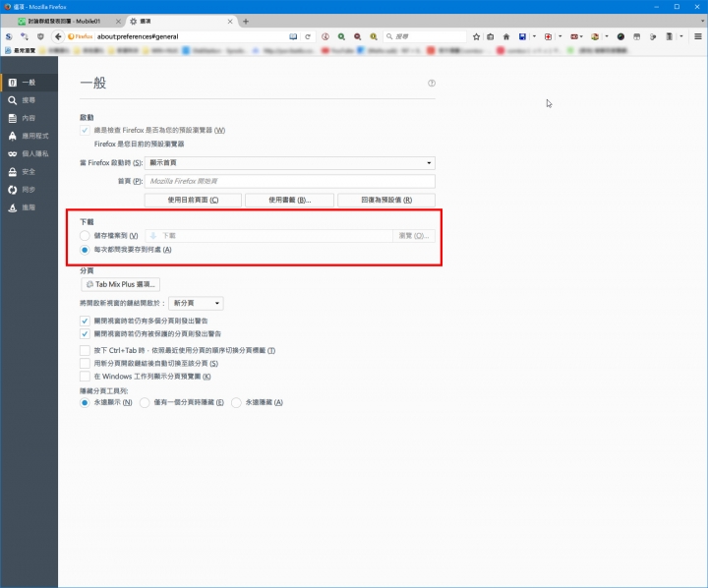
Task: Click the about:preferences address bar
Action: pyautogui.click(x=190, y=36)
